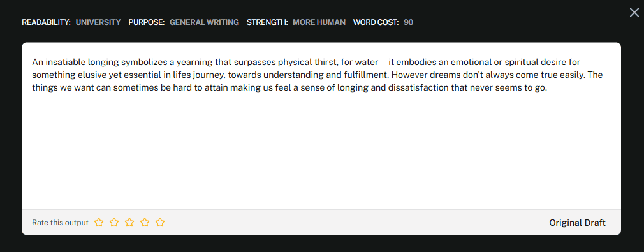Click the 'Rate this output' text
Screen dimensions: 644x252
point(61,223)
